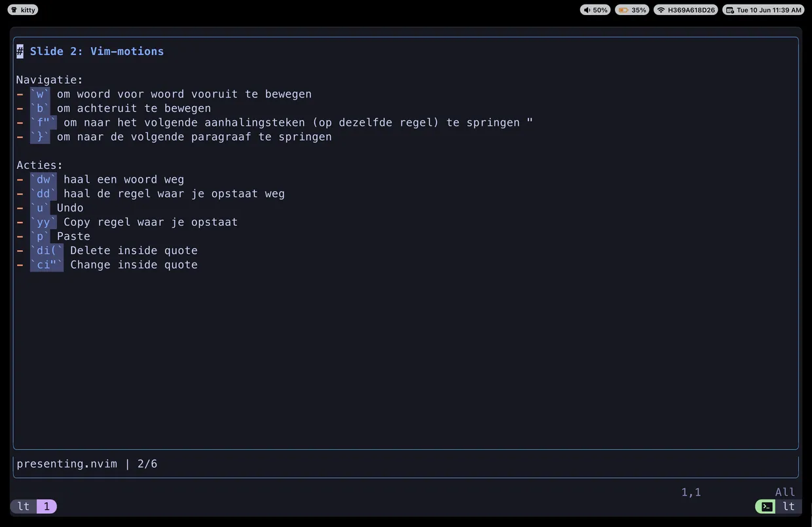Viewport: 812px width, 527px height.
Task: Click the 1,1 cursor position indicator
Action: (x=690, y=492)
